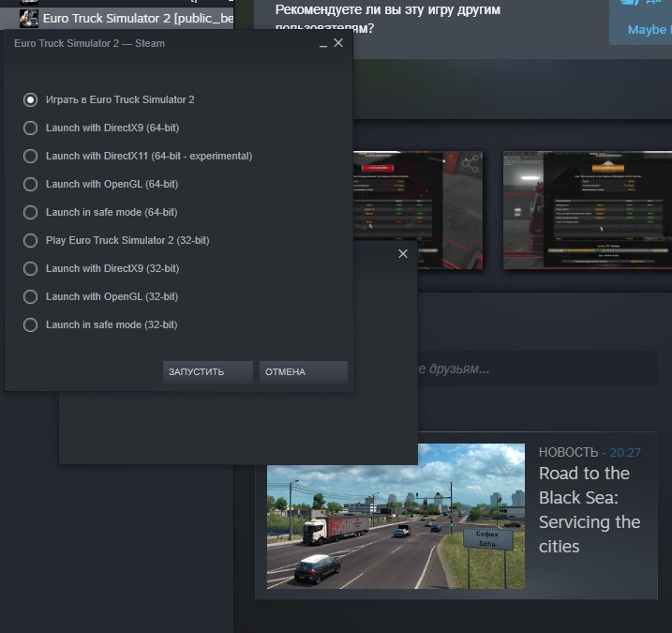Select Играть в Euro Truck Simulator 2 option
Screen dimensions: 672x633
point(31,99)
